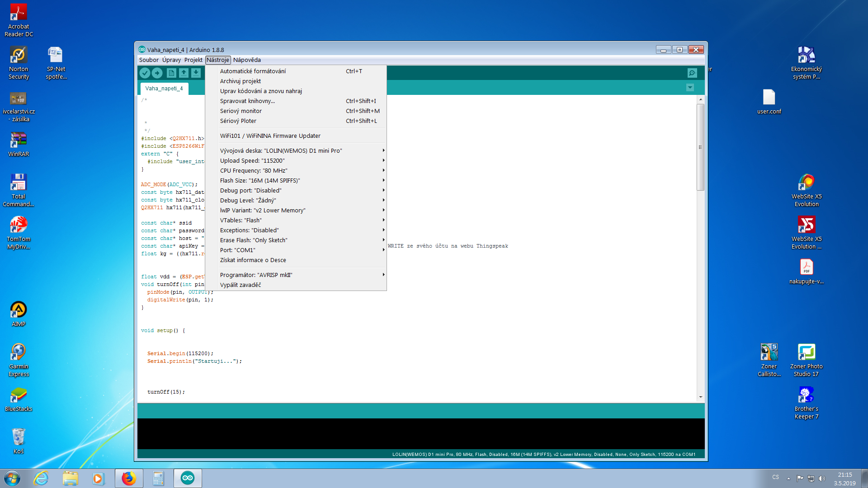This screenshot has height=488, width=868.
Task: Select the Garmin Express desktop icon
Action: (x=19, y=360)
